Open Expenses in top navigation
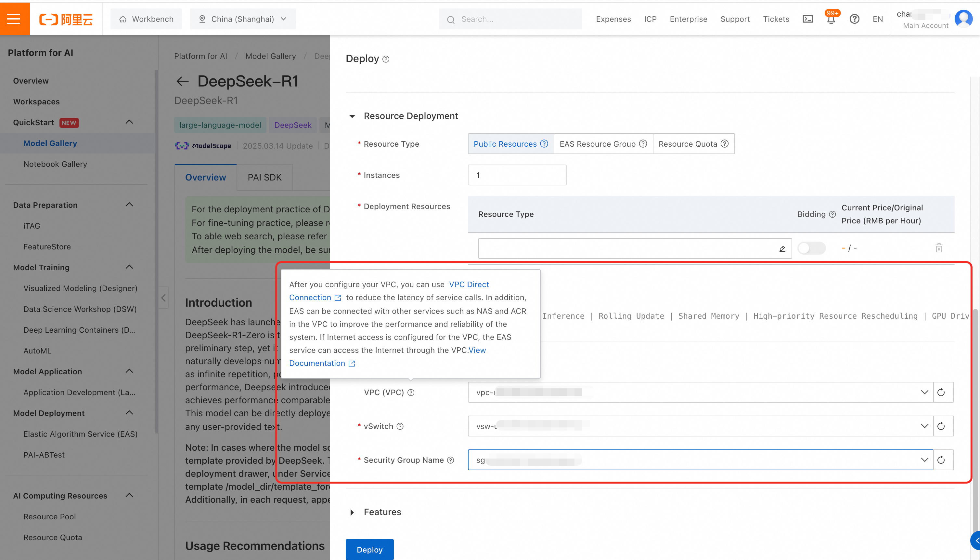Image resolution: width=980 pixels, height=560 pixels. [613, 19]
